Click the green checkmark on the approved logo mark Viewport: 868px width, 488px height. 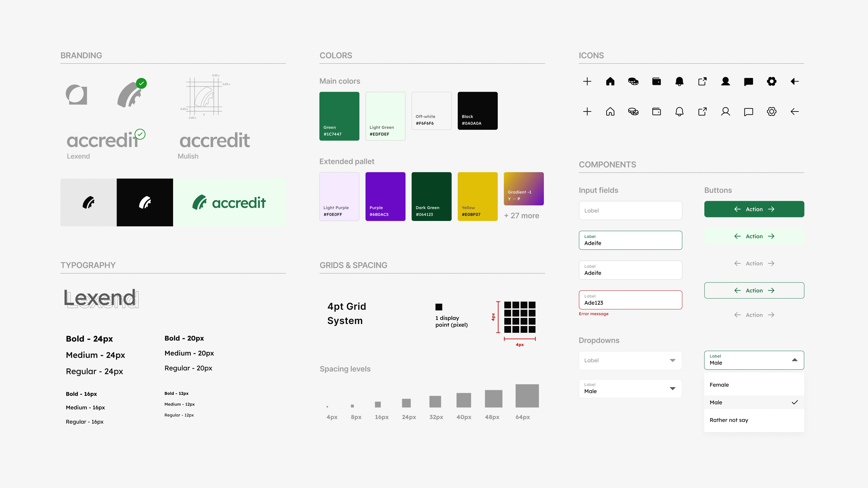point(141,83)
